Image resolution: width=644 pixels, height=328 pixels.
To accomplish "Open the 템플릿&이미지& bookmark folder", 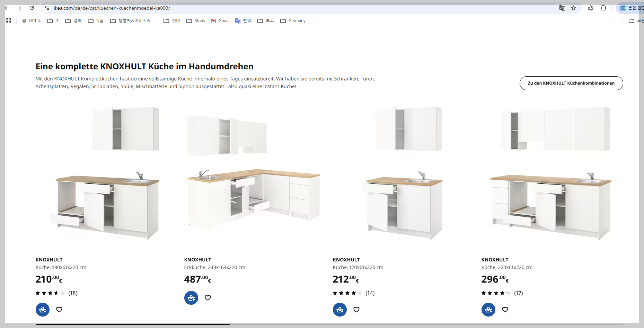I will (x=132, y=21).
